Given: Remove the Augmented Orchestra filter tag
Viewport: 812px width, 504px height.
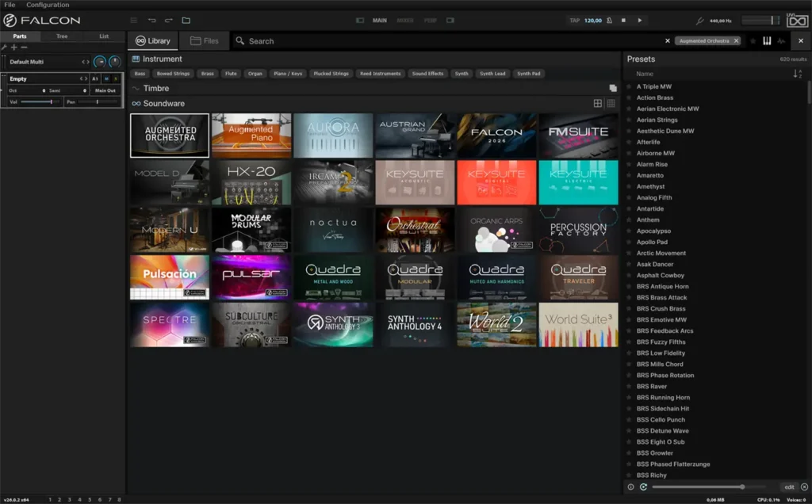Looking at the screenshot, I should (x=736, y=41).
